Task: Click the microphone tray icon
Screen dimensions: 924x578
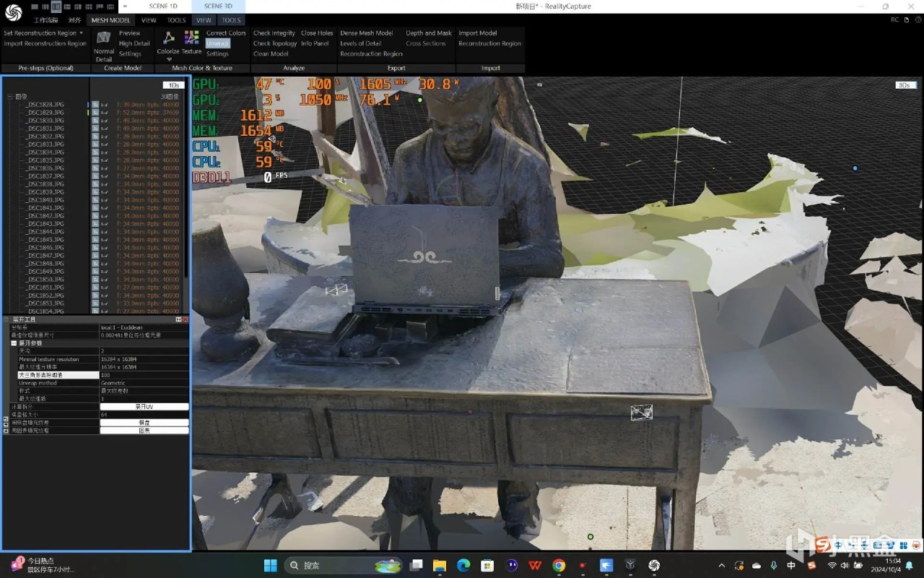Action: 774,565
